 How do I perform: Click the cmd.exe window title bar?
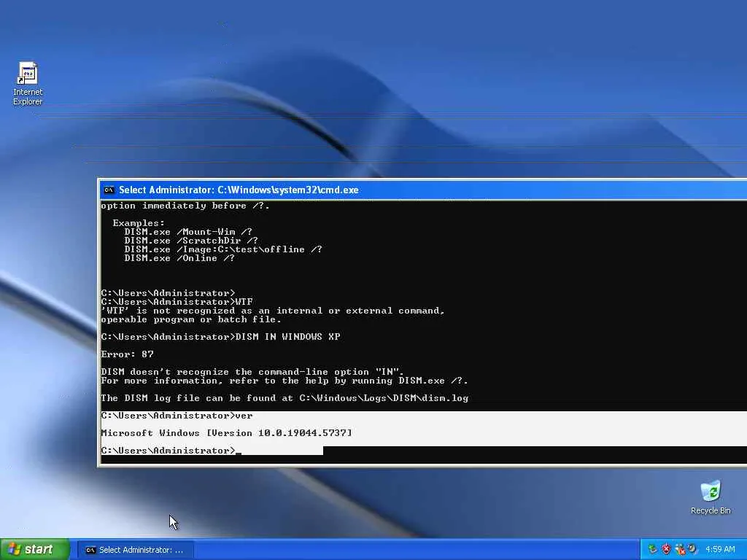424,190
